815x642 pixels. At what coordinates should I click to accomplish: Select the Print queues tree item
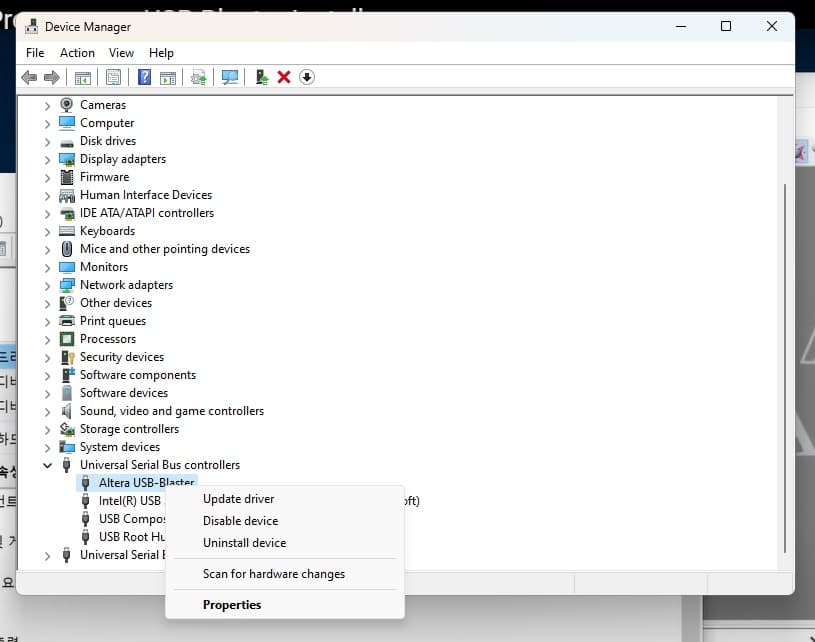point(113,321)
